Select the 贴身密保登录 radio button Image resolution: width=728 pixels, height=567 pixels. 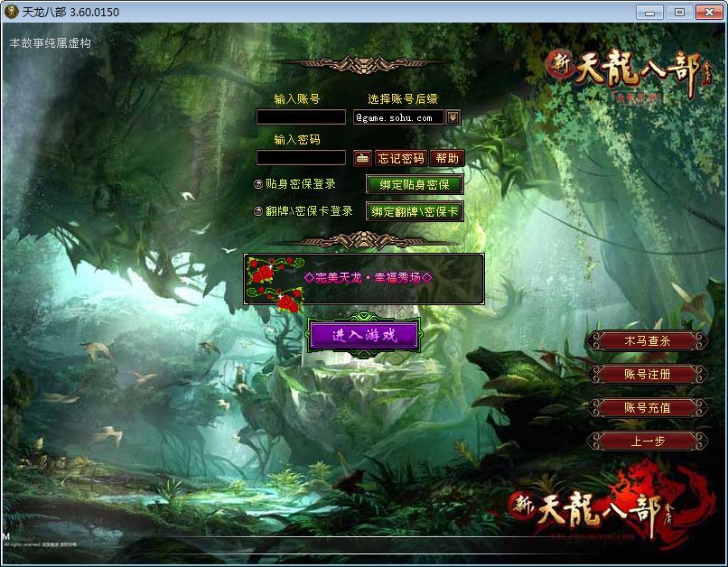[x=258, y=184]
